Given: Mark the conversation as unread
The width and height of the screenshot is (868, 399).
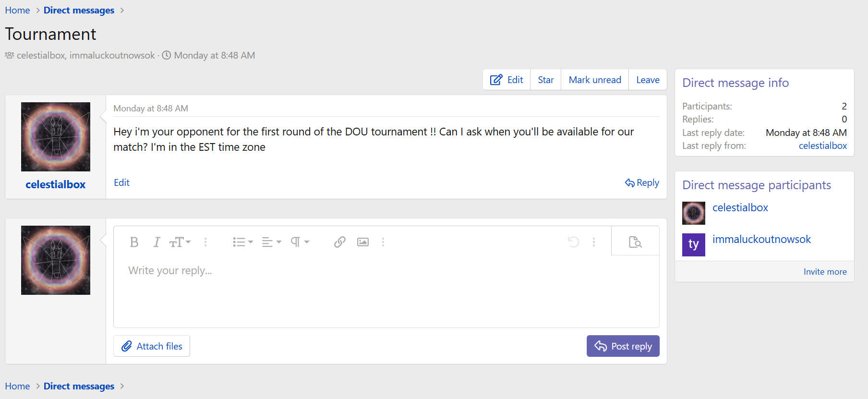Looking at the screenshot, I should pyautogui.click(x=595, y=80).
